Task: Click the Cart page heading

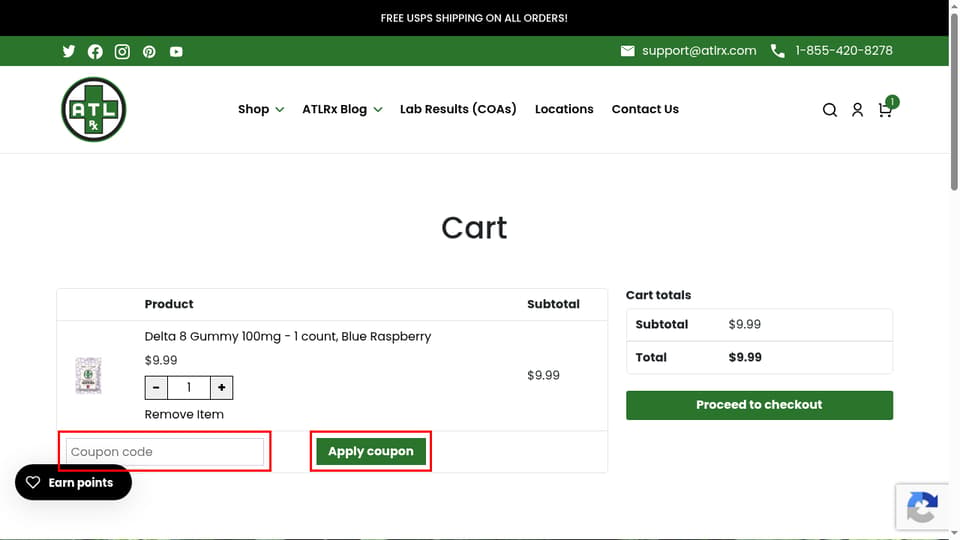Action: 474,228
